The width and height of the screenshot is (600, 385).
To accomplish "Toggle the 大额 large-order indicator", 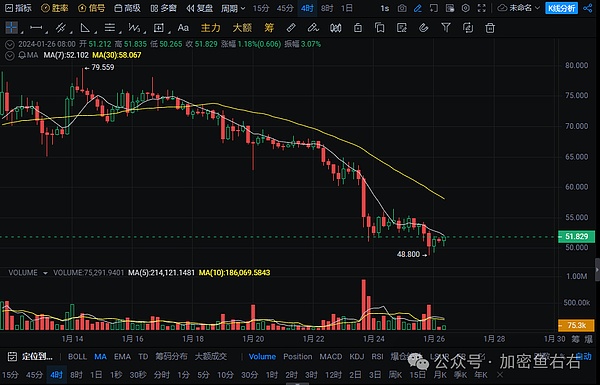I will (242, 28).
